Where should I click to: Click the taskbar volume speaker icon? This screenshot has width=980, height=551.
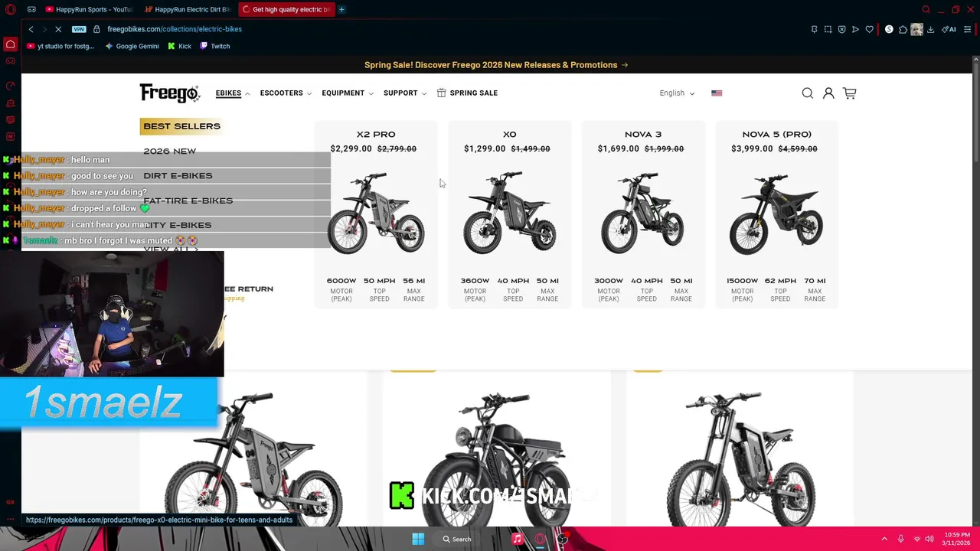929,539
